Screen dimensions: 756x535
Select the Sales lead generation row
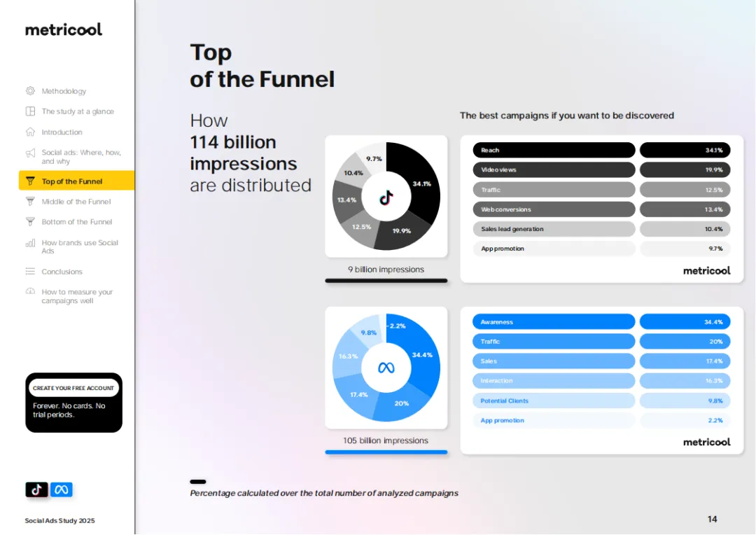(554, 229)
